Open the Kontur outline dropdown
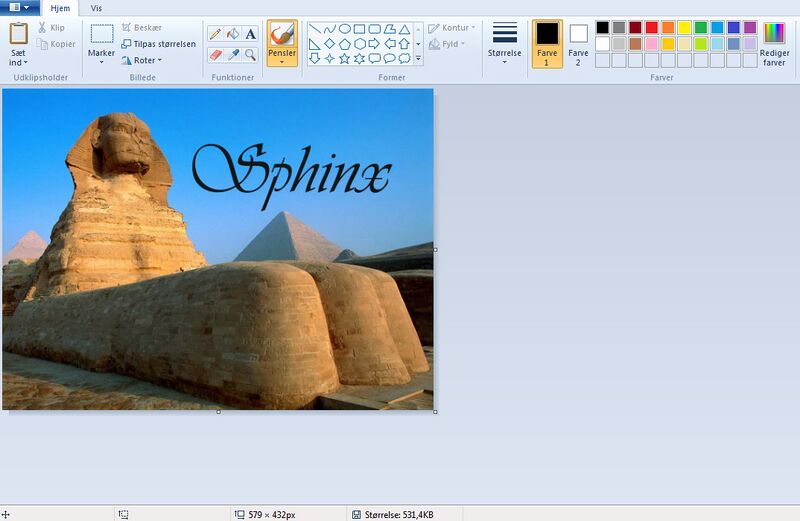This screenshot has width=800, height=521. point(452,28)
